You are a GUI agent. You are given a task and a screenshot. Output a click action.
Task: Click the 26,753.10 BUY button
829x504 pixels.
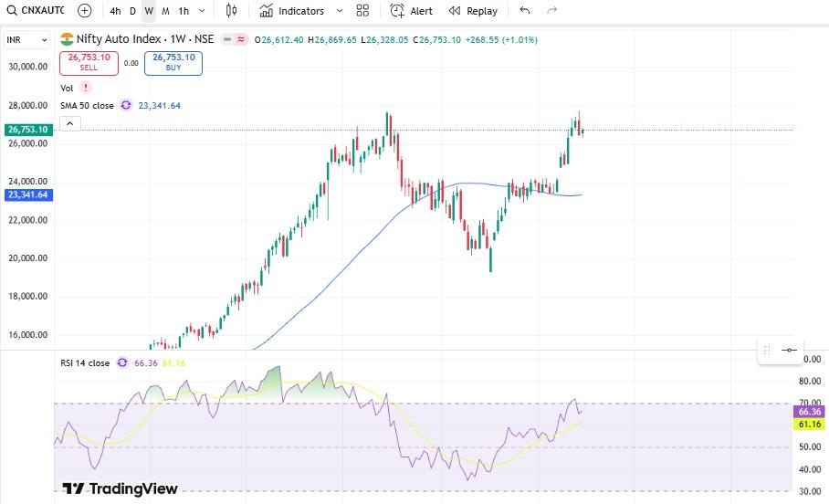(x=173, y=64)
